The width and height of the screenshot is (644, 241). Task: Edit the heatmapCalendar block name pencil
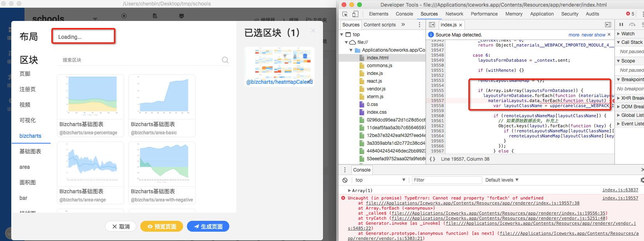pos(310,81)
